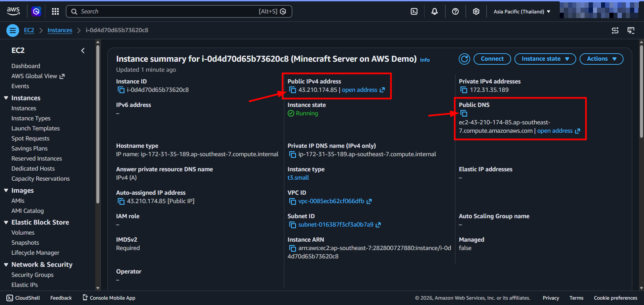Collapse the Images section in sidebar
644x305 pixels.
click(6, 190)
